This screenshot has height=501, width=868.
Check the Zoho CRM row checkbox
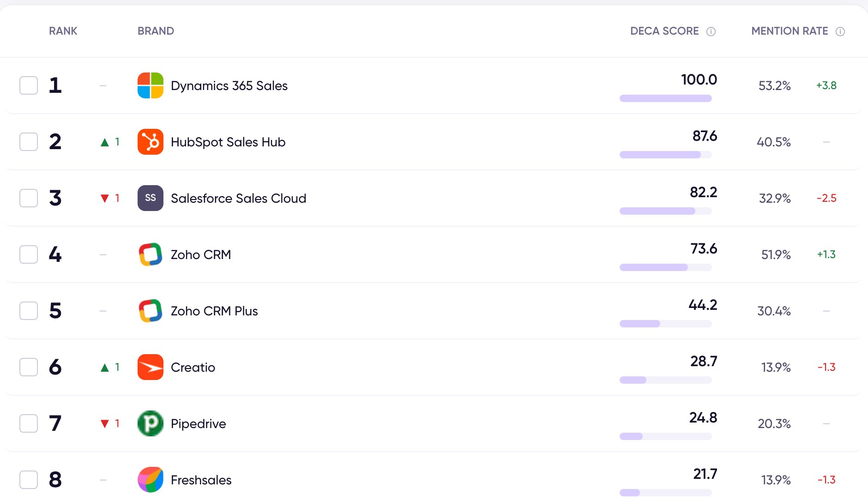(29, 254)
